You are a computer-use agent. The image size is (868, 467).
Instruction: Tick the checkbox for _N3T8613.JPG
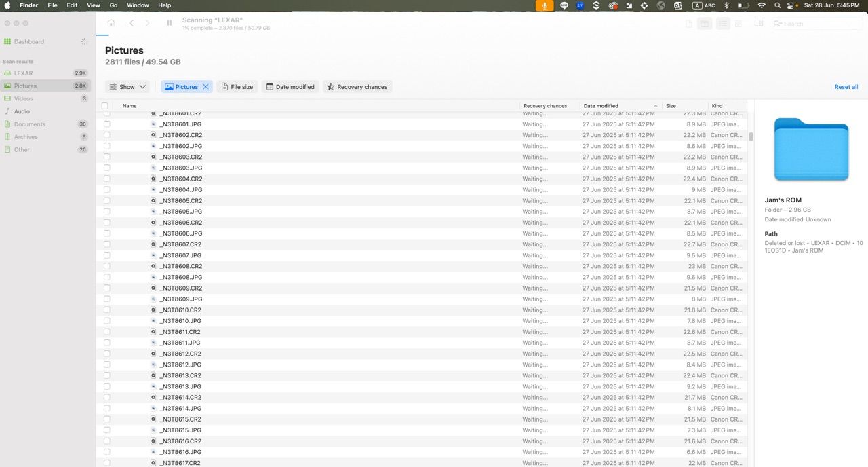click(x=106, y=386)
